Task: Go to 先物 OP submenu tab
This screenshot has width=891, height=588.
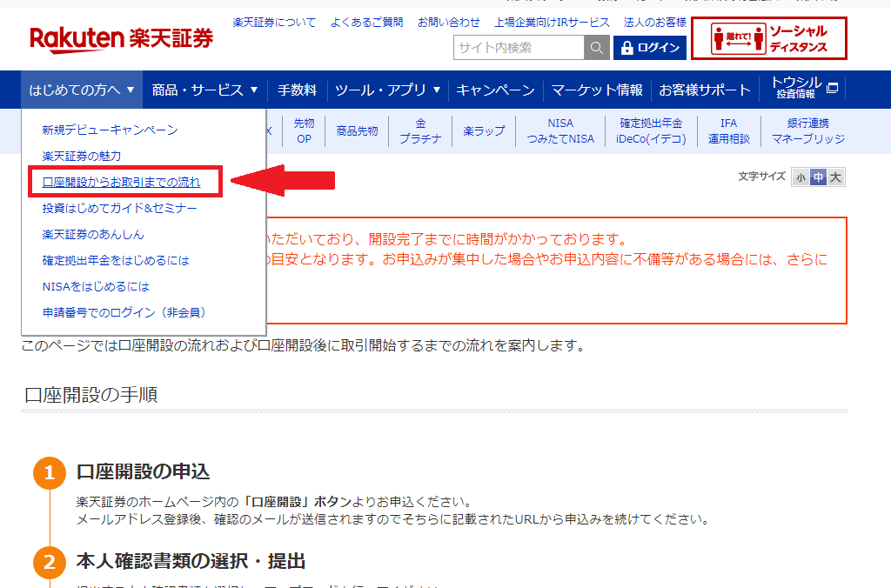Action: click(x=304, y=130)
